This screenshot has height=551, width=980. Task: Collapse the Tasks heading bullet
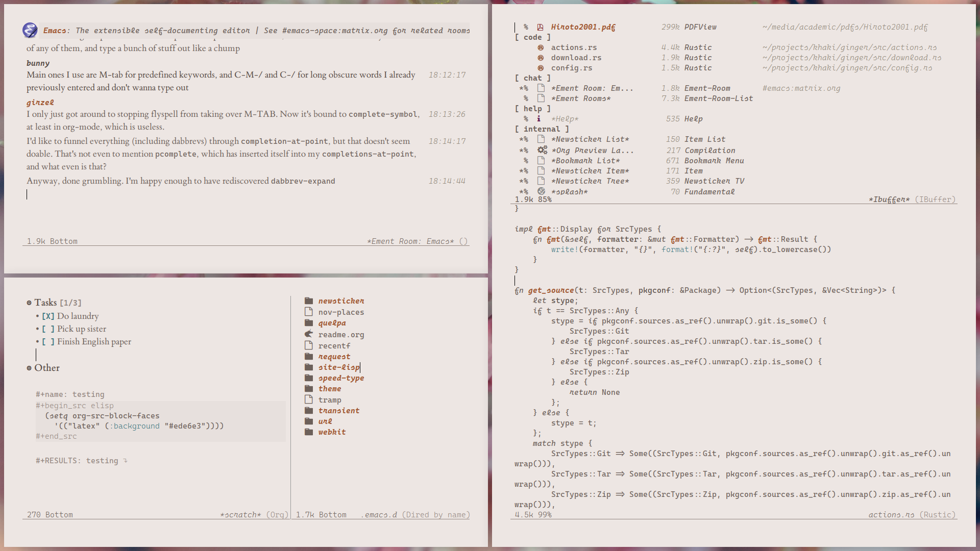click(29, 303)
